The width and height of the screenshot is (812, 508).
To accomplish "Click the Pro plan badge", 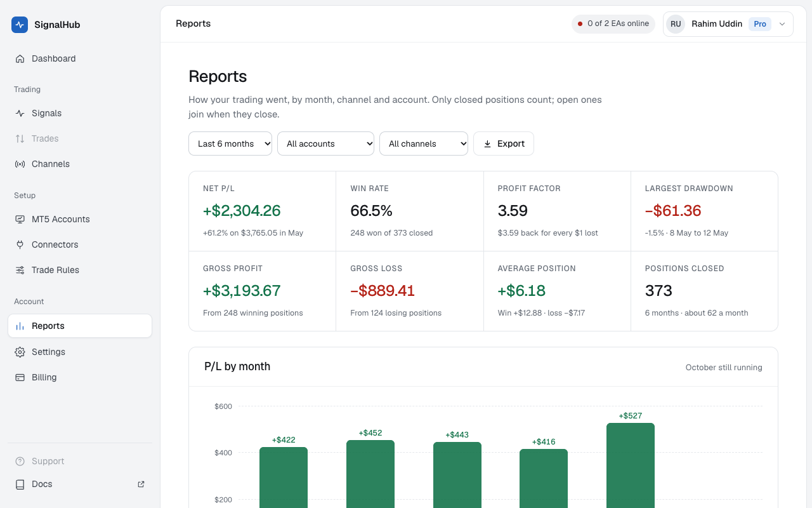I will point(760,24).
